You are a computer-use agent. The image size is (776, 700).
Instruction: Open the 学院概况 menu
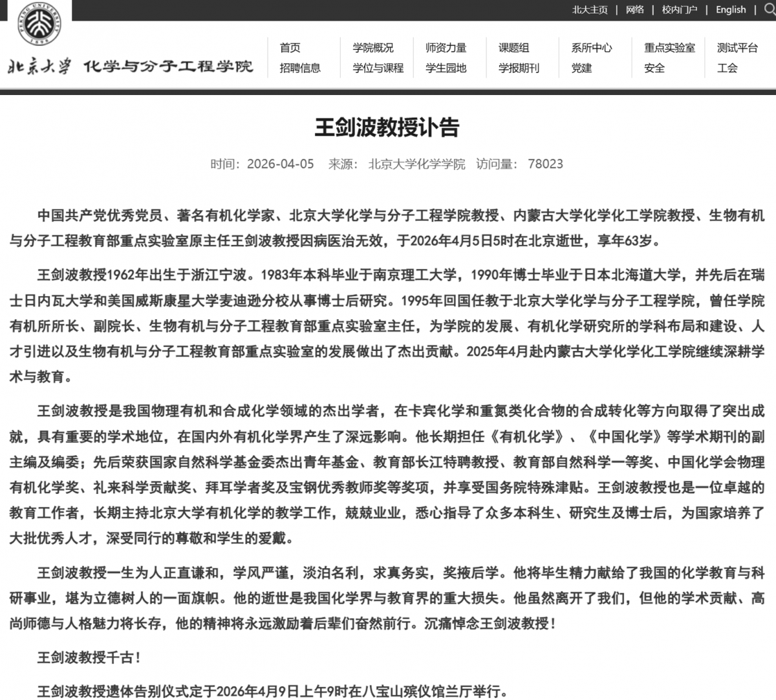tap(373, 48)
